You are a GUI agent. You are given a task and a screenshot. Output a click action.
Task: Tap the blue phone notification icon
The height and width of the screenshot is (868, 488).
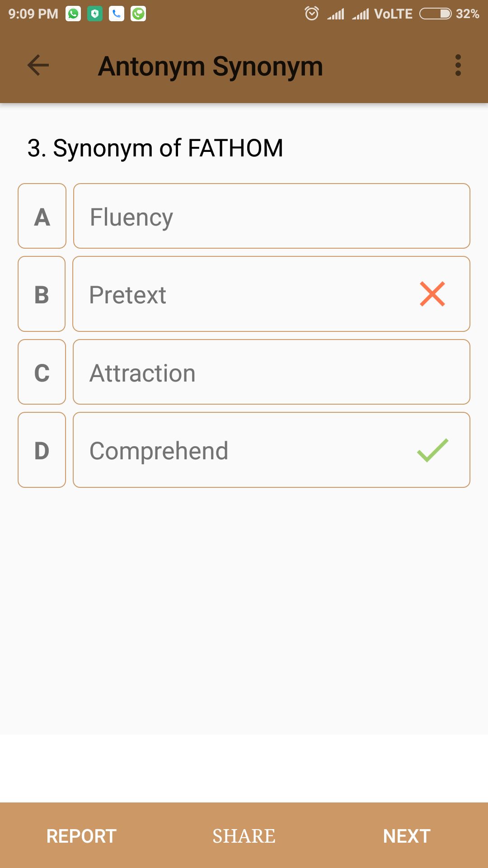(117, 14)
